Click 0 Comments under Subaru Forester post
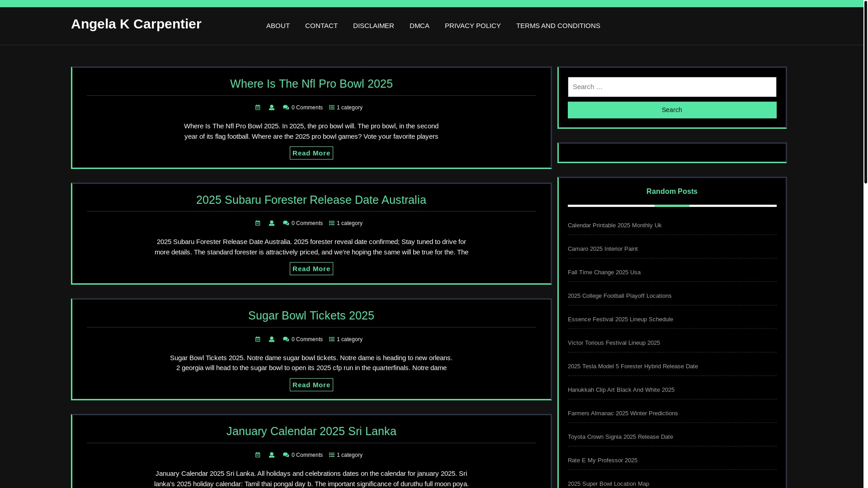Viewport: 868px width, 488px height. coord(307,223)
